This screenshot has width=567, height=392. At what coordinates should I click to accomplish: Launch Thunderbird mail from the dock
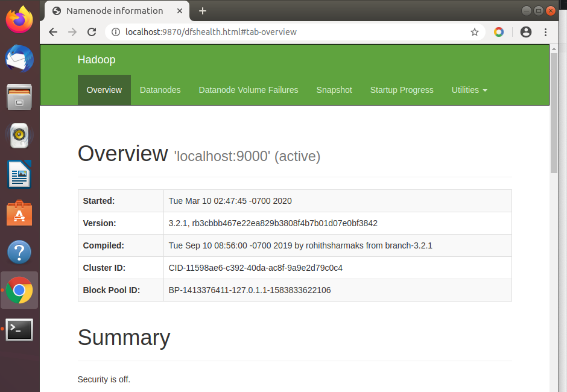(19, 58)
